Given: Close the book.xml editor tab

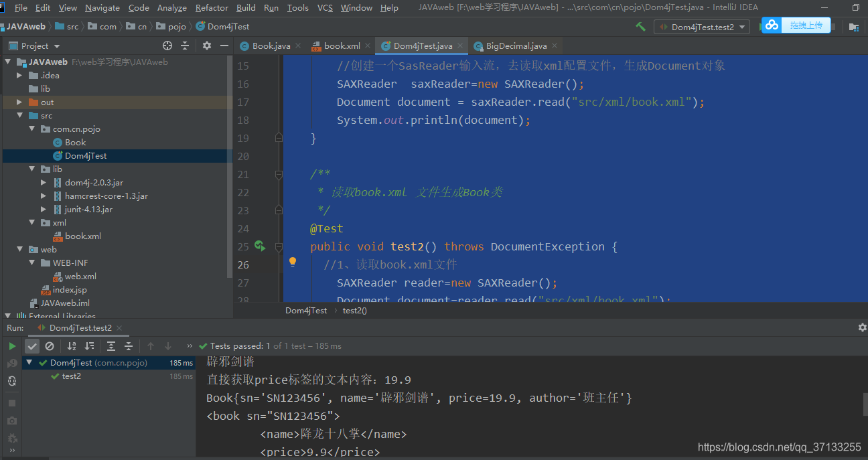Looking at the screenshot, I should point(368,46).
